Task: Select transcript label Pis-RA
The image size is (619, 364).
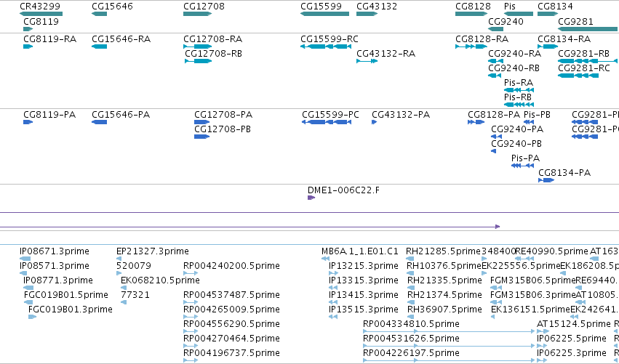Action: coord(519,83)
